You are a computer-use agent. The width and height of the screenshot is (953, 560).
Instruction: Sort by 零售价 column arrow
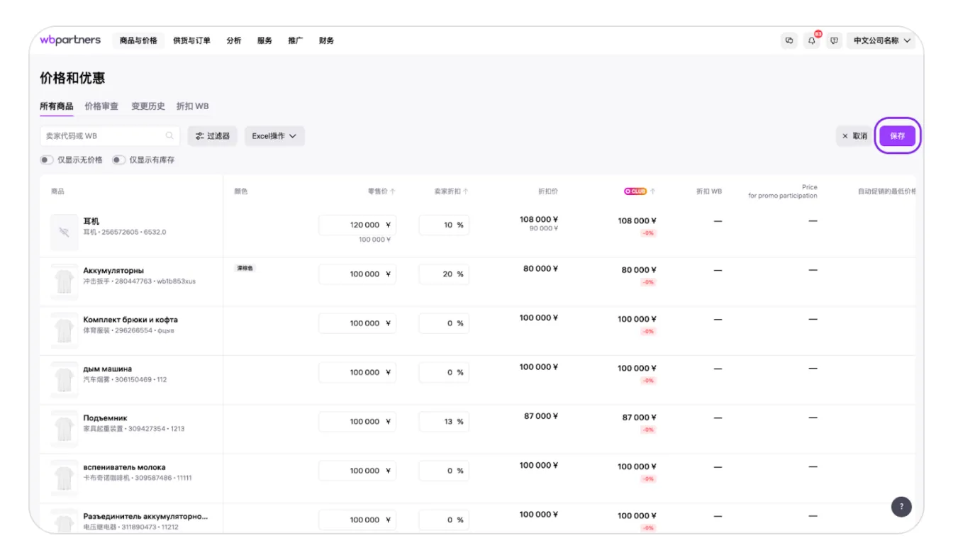coord(393,191)
